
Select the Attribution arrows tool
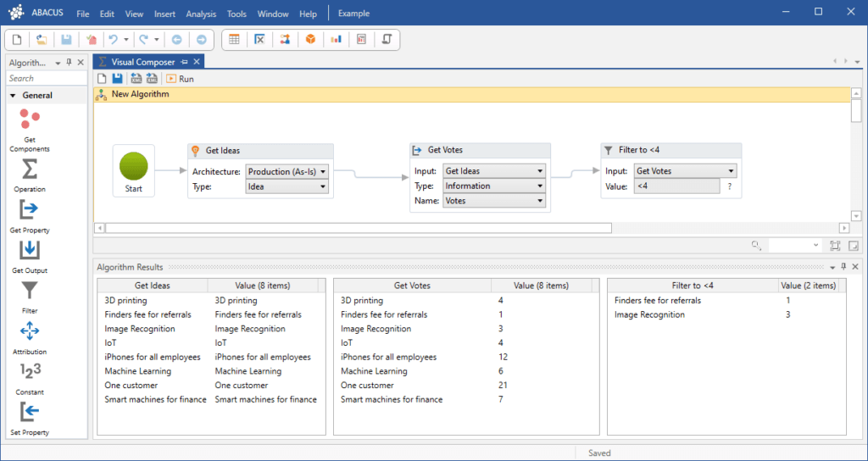click(29, 331)
